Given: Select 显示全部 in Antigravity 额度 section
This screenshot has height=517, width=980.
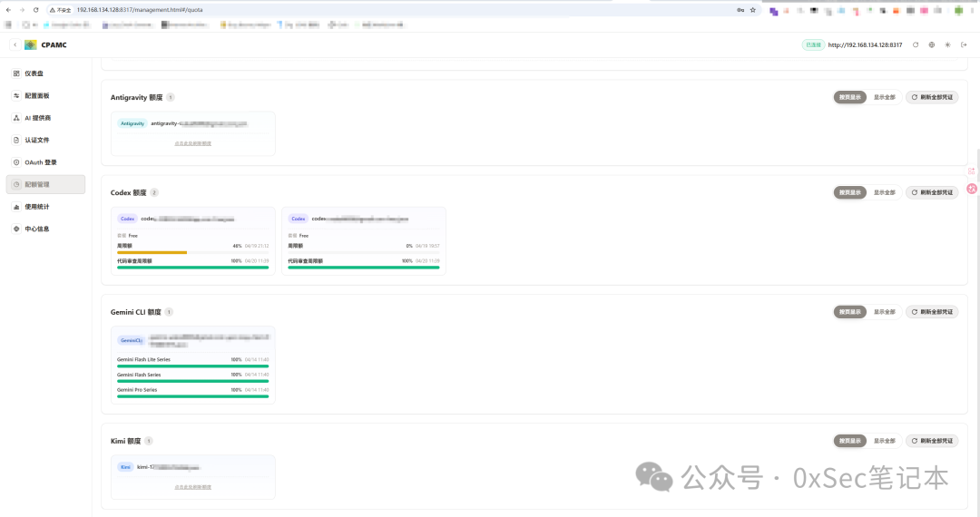Looking at the screenshot, I should pyautogui.click(x=885, y=97).
